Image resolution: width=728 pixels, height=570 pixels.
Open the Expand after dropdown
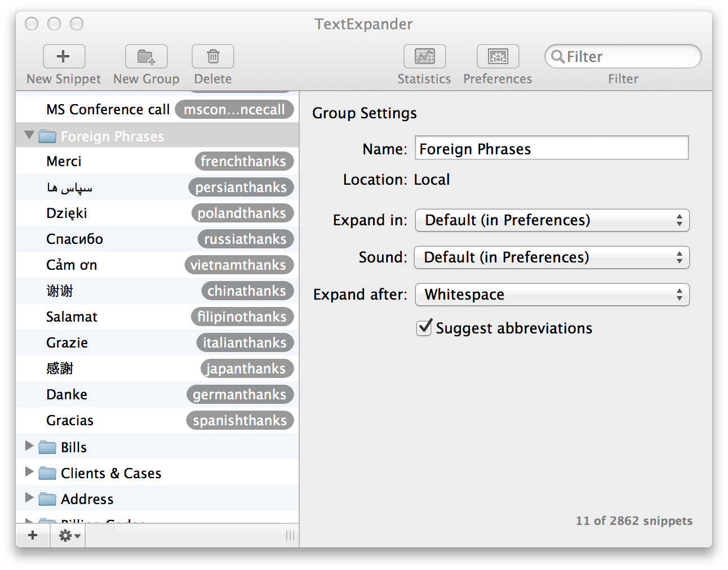tap(552, 295)
